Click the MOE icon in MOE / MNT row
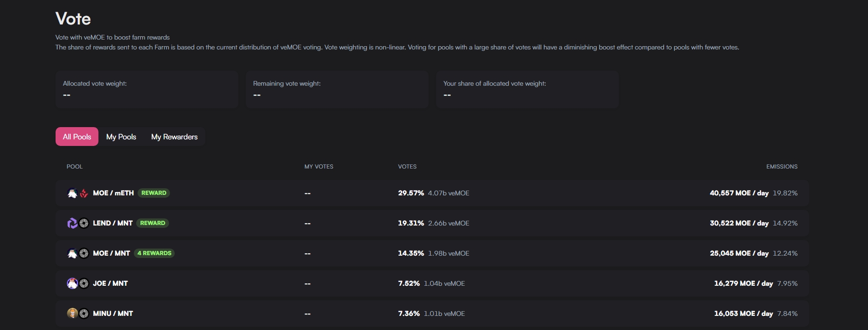The image size is (868, 330). [72, 253]
